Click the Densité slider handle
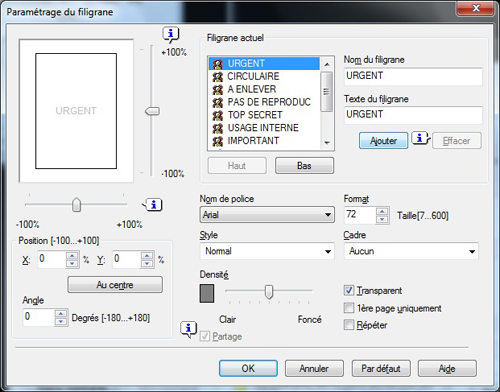Image resolution: width=500 pixels, height=392 pixels. pos(269,292)
